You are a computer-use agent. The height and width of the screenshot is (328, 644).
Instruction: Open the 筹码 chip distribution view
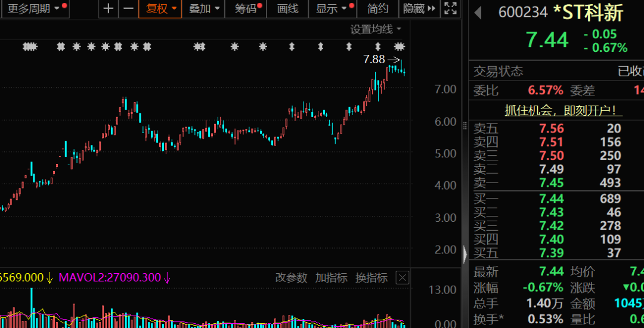pyautogui.click(x=249, y=8)
